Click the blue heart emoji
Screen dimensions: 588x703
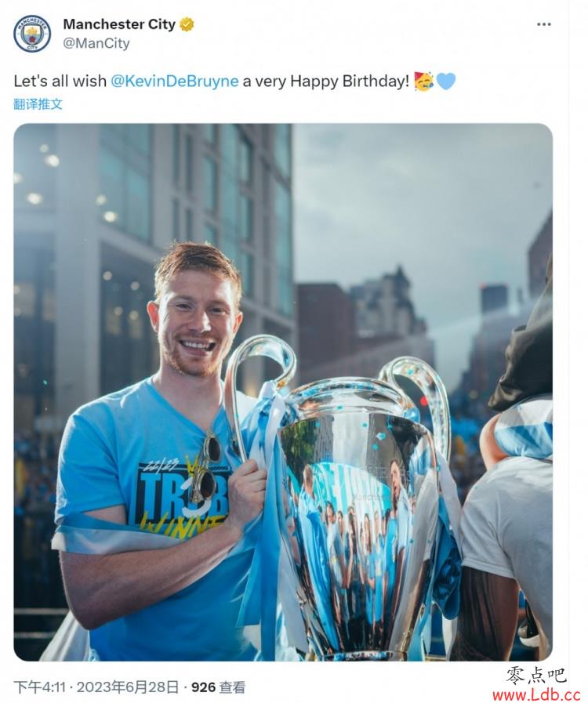tap(446, 82)
